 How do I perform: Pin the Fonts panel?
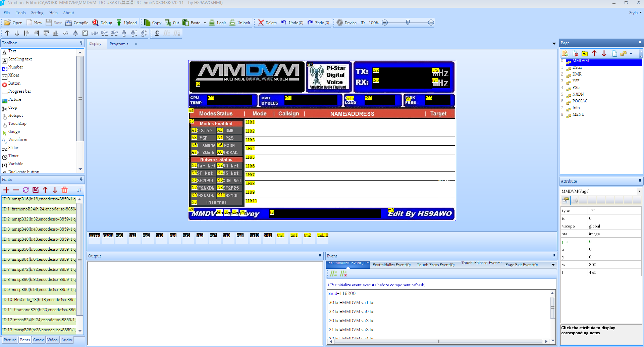tap(81, 179)
